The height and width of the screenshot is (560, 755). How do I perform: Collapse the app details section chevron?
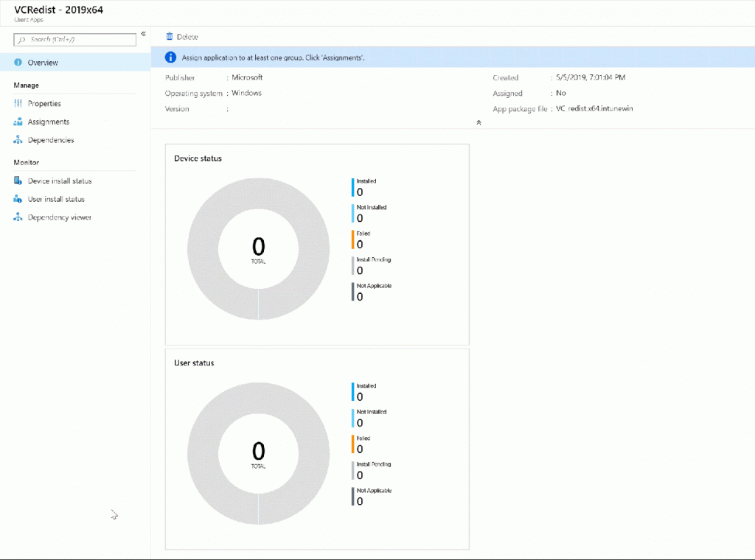(479, 122)
